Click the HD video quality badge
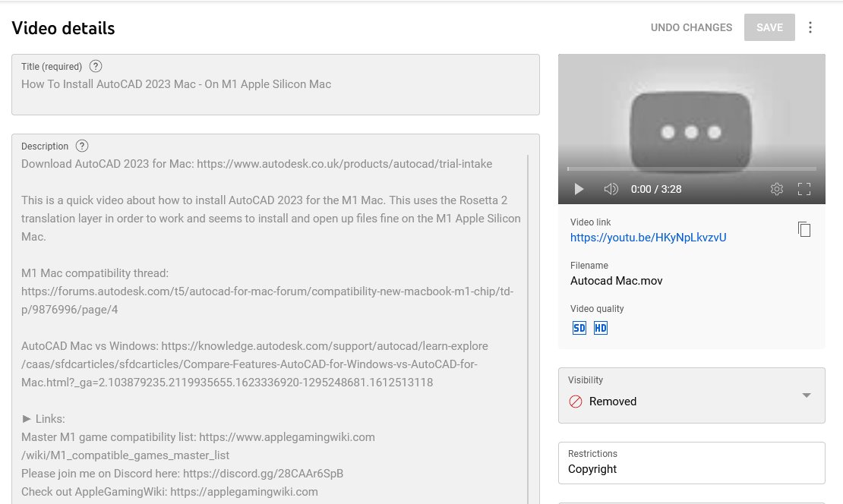The width and height of the screenshot is (843, 504). [601, 328]
